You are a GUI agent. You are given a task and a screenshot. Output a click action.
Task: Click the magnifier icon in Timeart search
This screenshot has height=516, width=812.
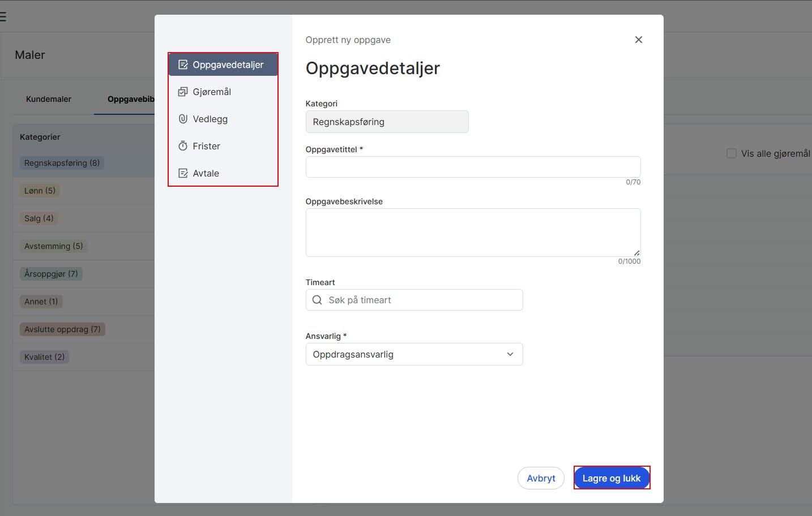317,300
